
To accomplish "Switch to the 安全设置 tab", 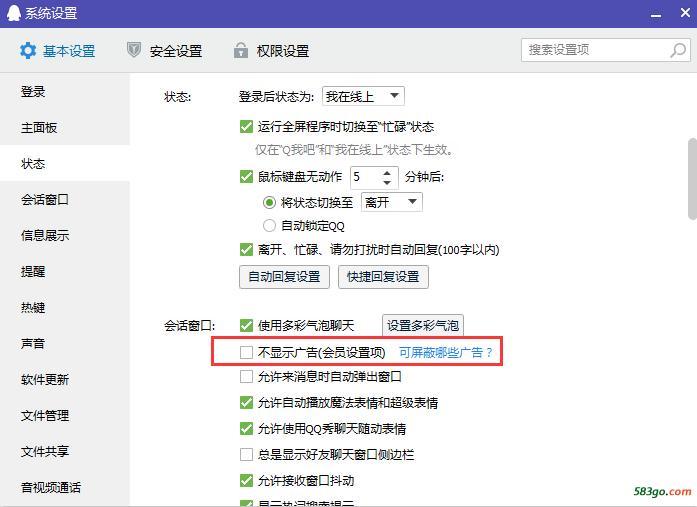I will click(164, 51).
